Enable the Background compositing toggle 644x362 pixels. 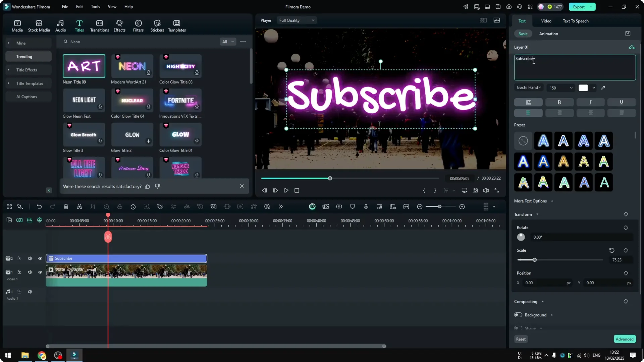518,315
